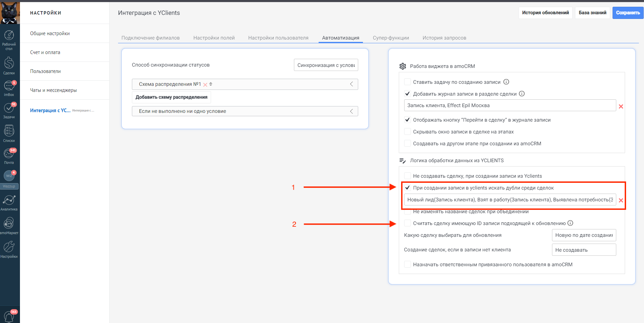
Task: Open Новый лид stages multi-select field
Action: 510,200
